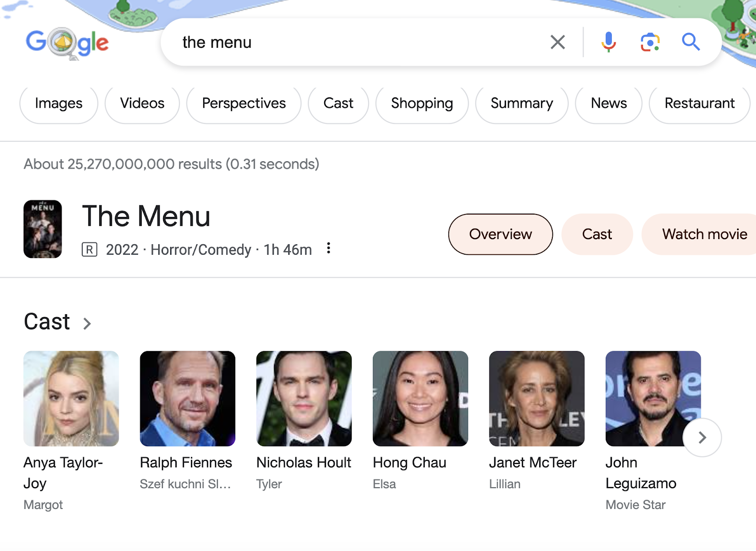Viewport: 756px width, 551px height.
Task: Select the Overview chip
Action: coord(500,234)
